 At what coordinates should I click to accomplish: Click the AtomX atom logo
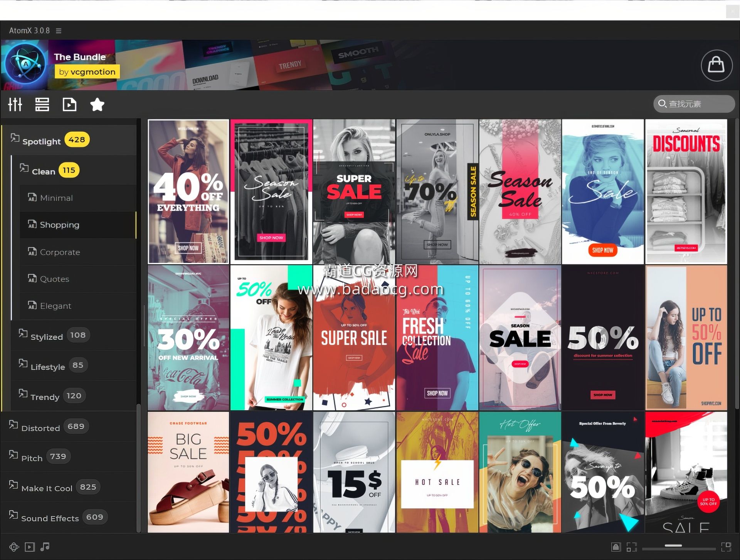tap(25, 64)
